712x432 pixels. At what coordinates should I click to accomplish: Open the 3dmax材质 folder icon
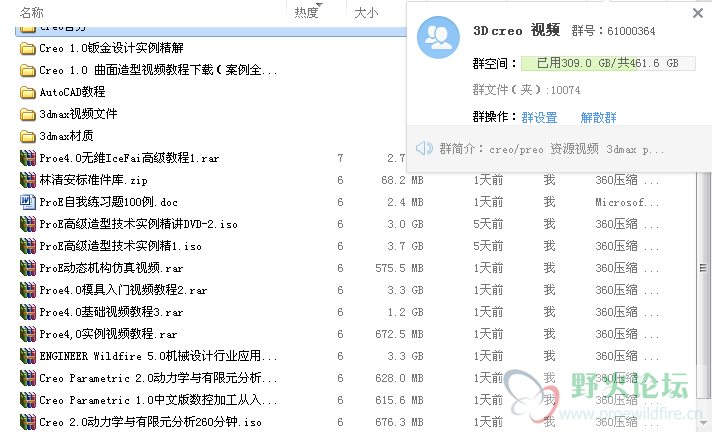[x=28, y=136]
